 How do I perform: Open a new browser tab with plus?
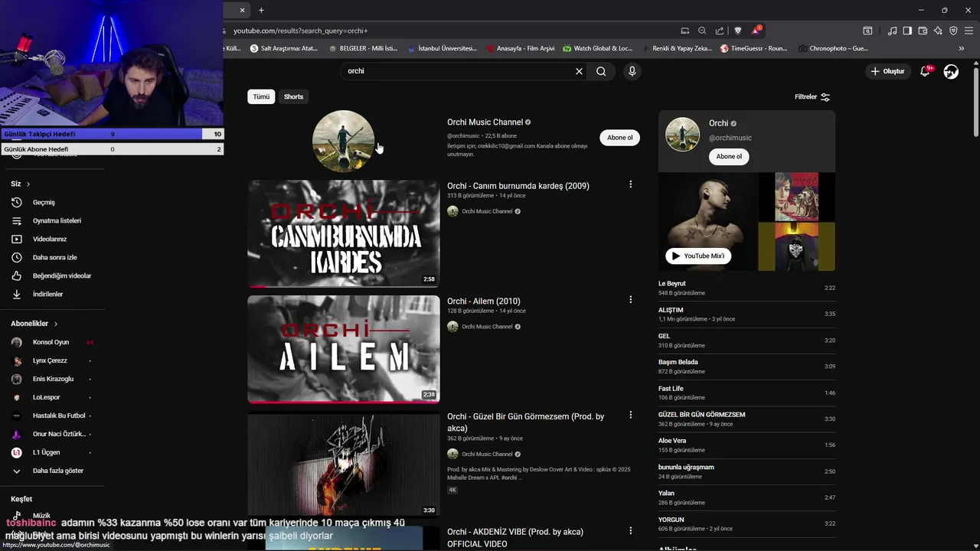(261, 10)
